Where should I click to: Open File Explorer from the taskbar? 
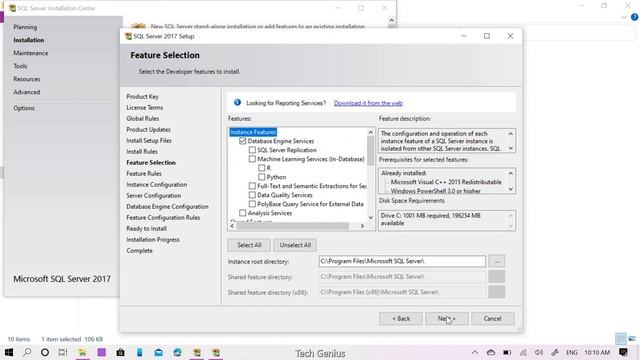coord(82,352)
